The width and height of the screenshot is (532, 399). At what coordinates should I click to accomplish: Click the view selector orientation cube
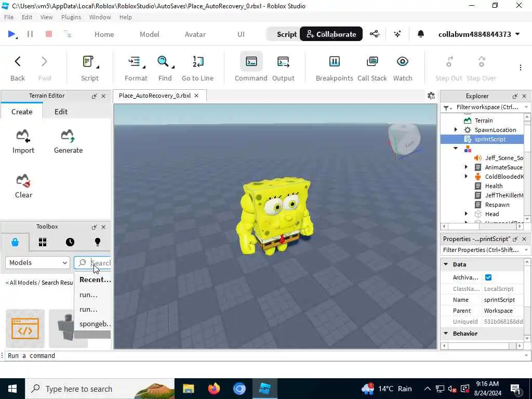click(404, 140)
